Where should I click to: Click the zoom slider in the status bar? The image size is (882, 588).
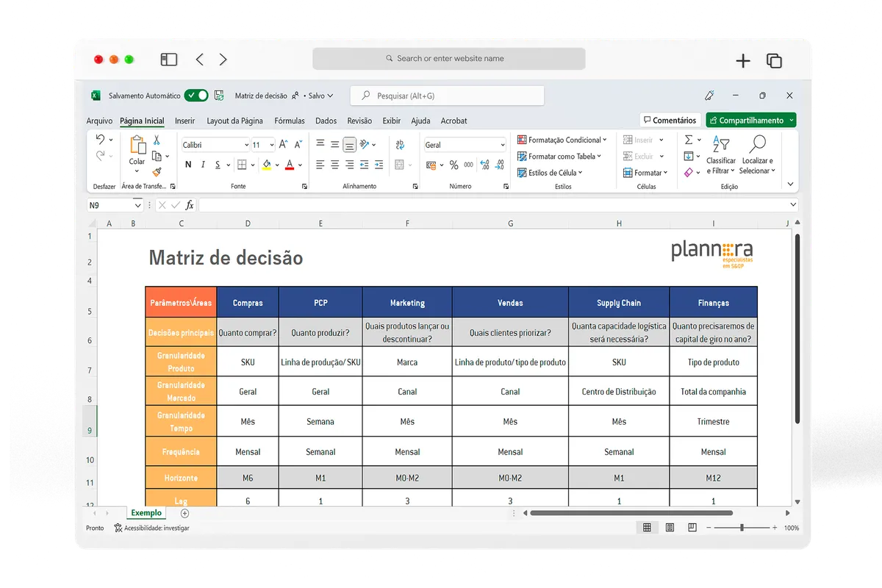pyautogui.click(x=742, y=528)
